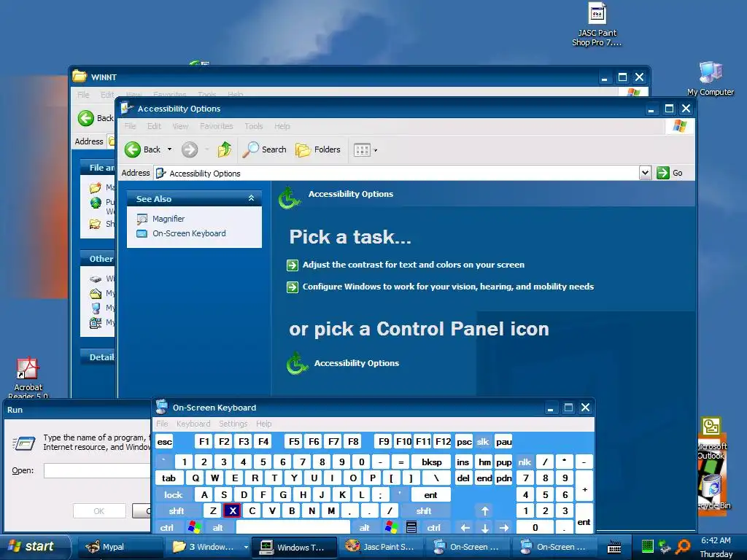The height and width of the screenshot is (560, 747).
Task: Click the up arrow key on keyboard
Action: point(484,511)
